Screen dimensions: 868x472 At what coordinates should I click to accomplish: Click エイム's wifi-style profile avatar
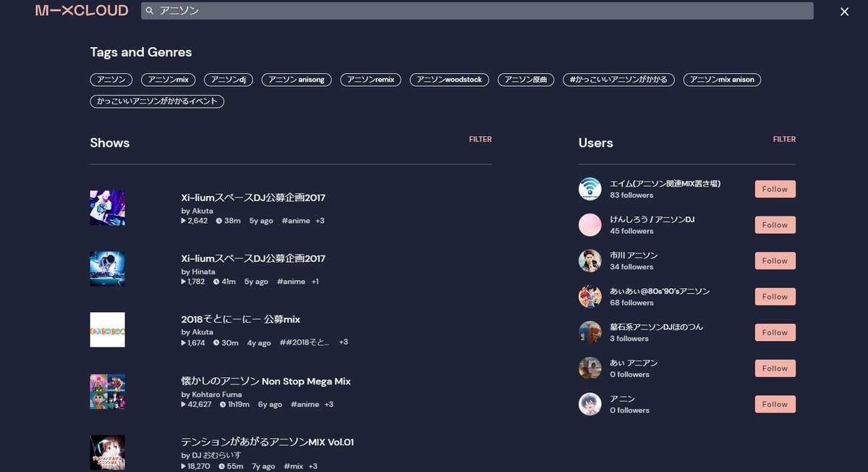coord(590,188)
